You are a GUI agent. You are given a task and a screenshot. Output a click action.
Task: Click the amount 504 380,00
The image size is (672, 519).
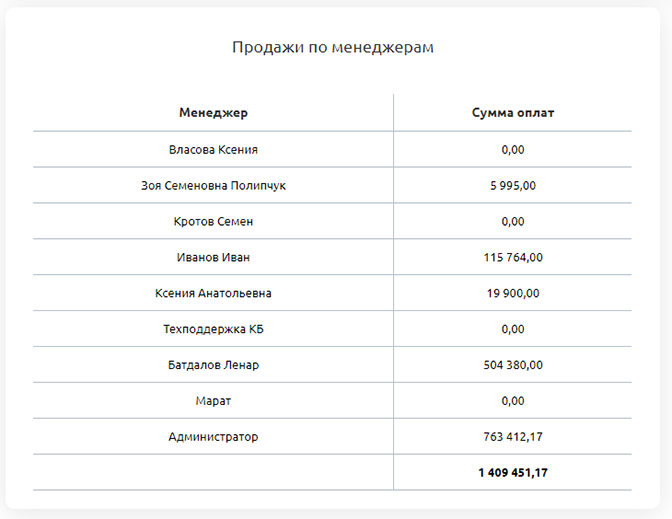pos(512,365)
